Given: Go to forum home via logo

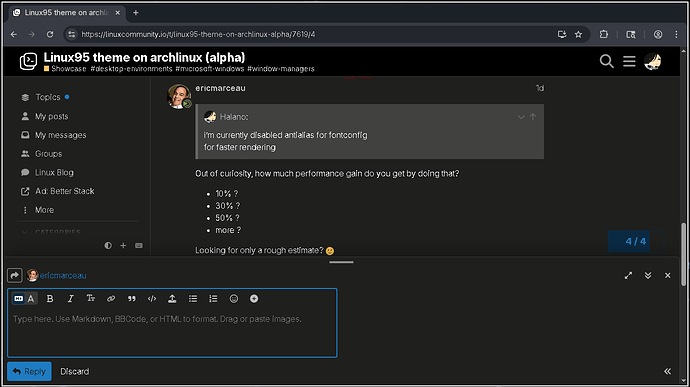Looking at the screenshot, I should click(29, 61).
